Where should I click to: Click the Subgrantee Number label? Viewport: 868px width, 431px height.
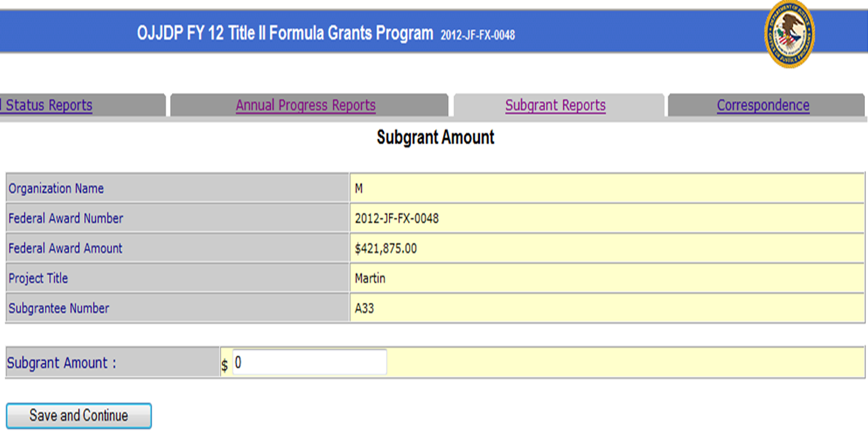(59, 309)
